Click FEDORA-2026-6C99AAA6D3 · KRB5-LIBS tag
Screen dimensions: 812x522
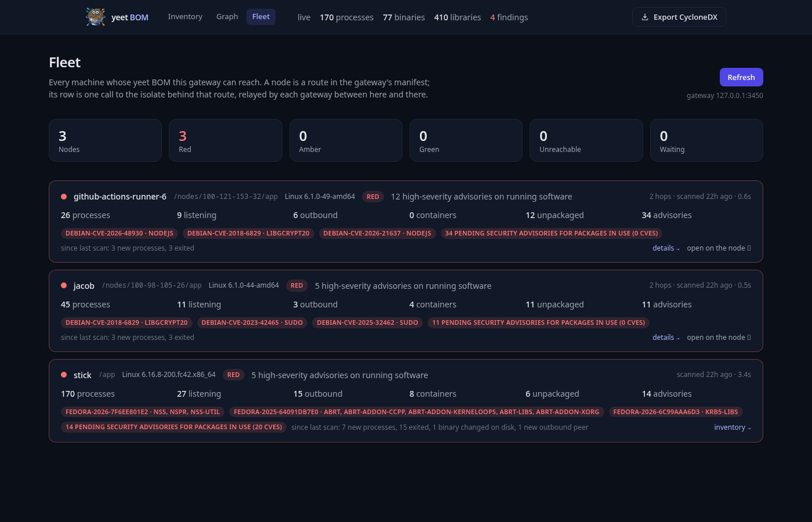tap(676, 412)
